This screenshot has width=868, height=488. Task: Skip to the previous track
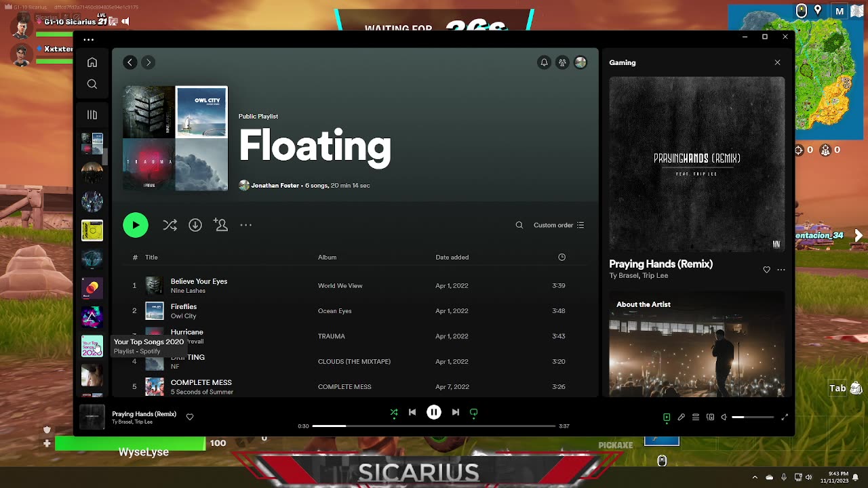click(412, 412)
